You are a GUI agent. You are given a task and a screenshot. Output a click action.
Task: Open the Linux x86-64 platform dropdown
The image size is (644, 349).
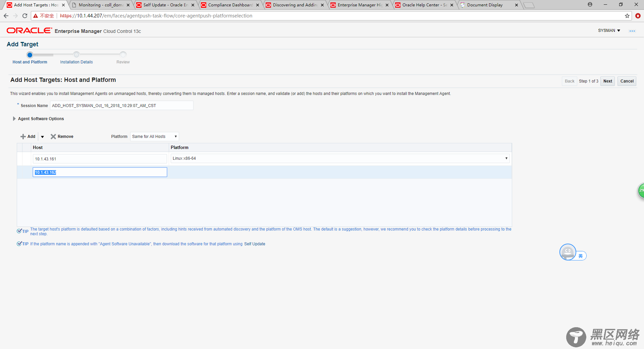click(x=340, y=158)
